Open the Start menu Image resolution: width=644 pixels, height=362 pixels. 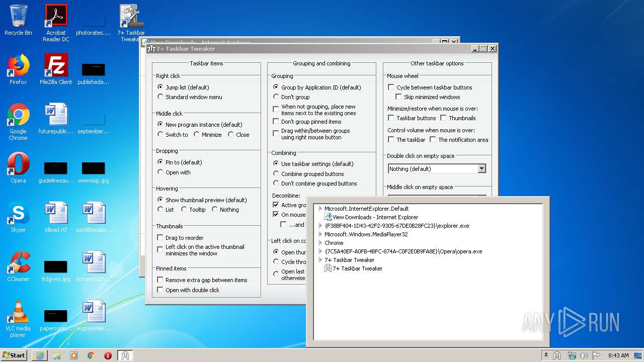(14, 355)
